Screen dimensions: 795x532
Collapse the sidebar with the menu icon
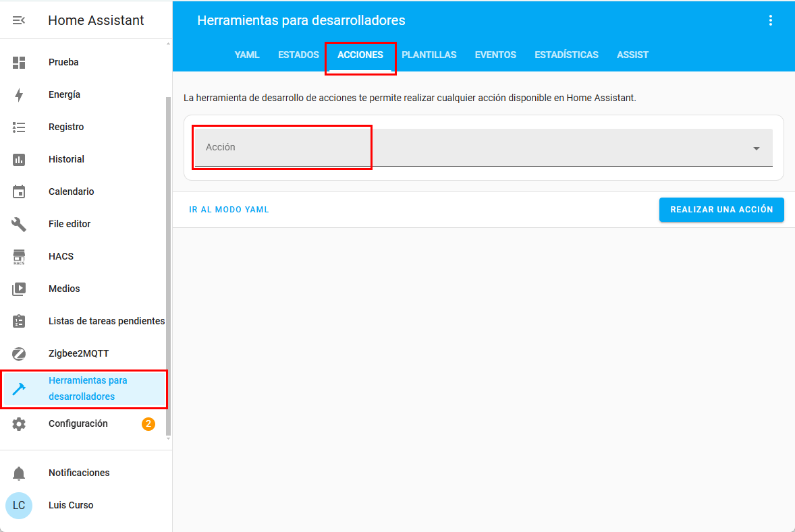pos(19,20)
